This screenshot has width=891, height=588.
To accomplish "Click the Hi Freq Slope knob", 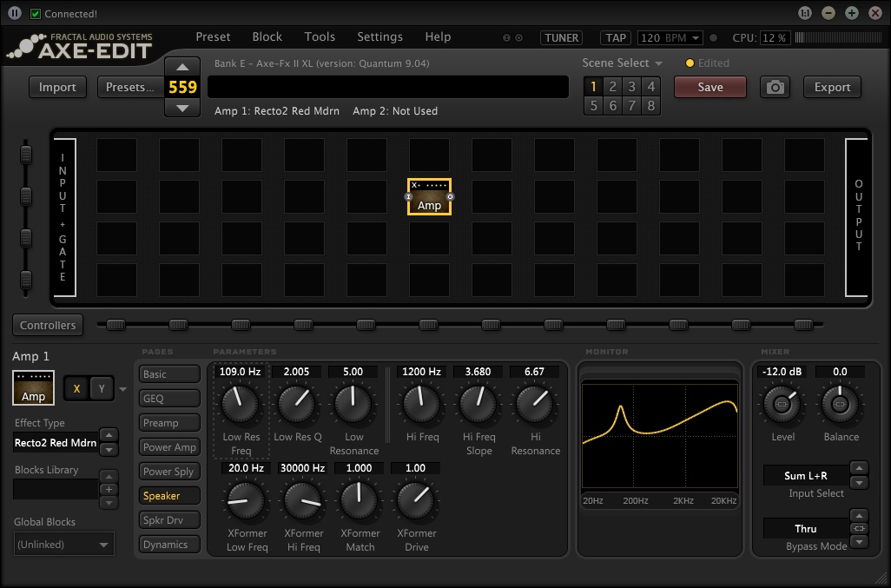I will 478,404.
